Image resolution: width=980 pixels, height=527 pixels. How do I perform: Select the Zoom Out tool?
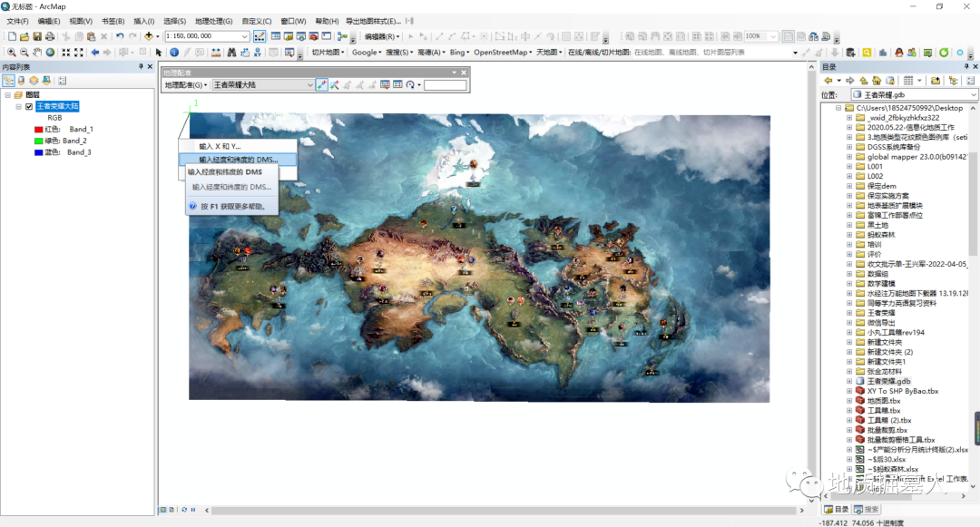tap(24, 53)
